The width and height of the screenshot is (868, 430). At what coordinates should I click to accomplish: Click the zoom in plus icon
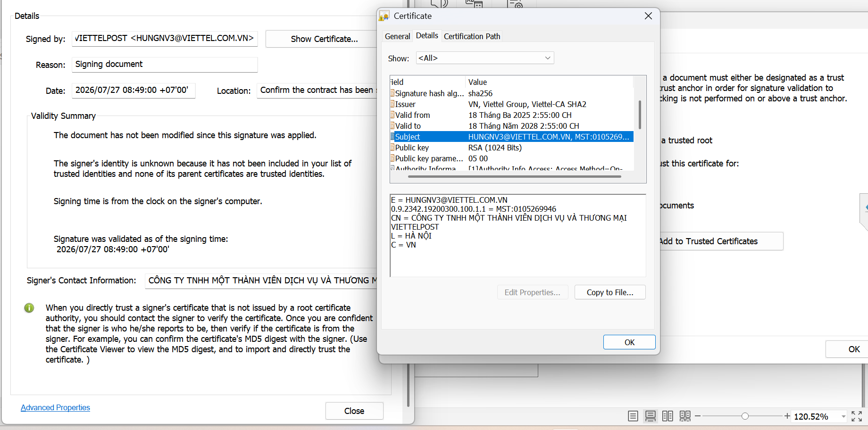(787, 416)
